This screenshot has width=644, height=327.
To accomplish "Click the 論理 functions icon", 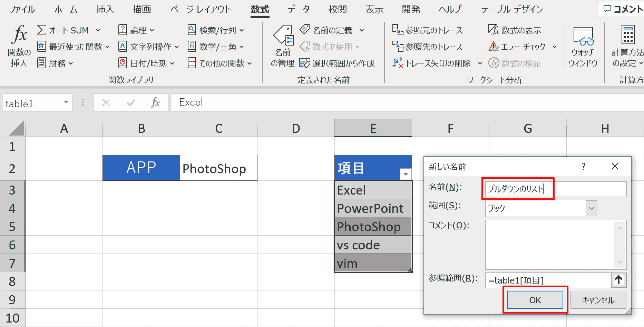I will [x=123, y=30].
